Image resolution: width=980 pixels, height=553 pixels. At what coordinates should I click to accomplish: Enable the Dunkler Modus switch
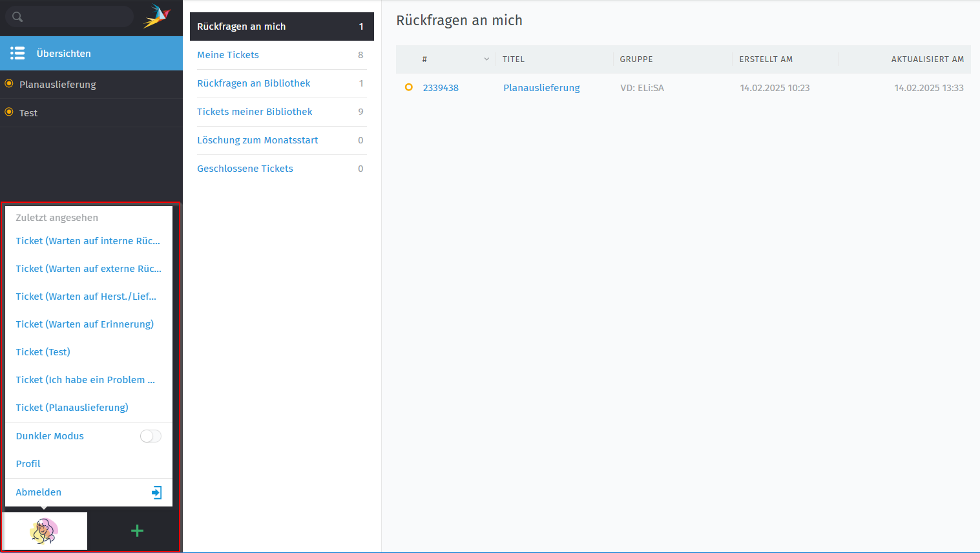coord(151,436)
